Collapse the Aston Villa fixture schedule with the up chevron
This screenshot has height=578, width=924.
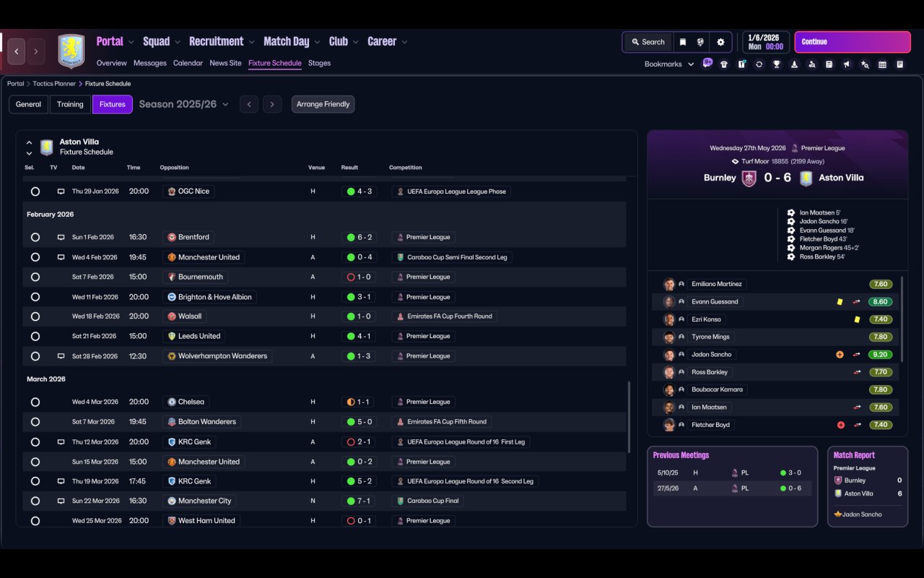pyautogui.click(x=29, y=143)
